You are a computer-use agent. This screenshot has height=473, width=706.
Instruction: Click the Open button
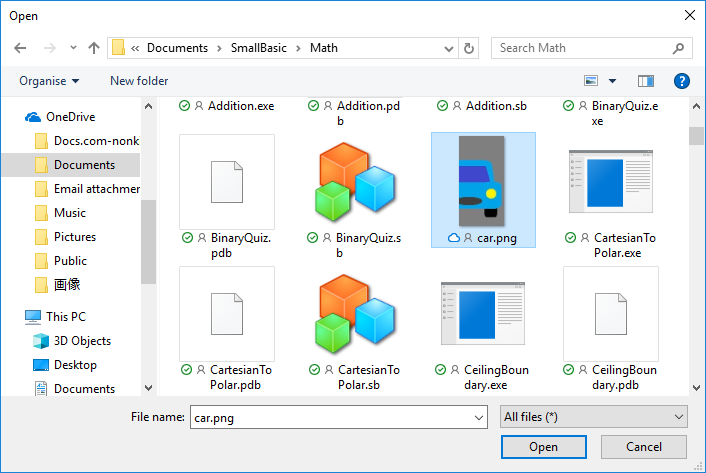tap(543, 447)
